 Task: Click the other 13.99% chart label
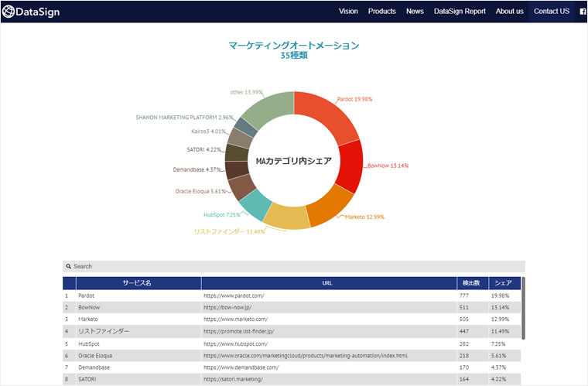point(246,92)
